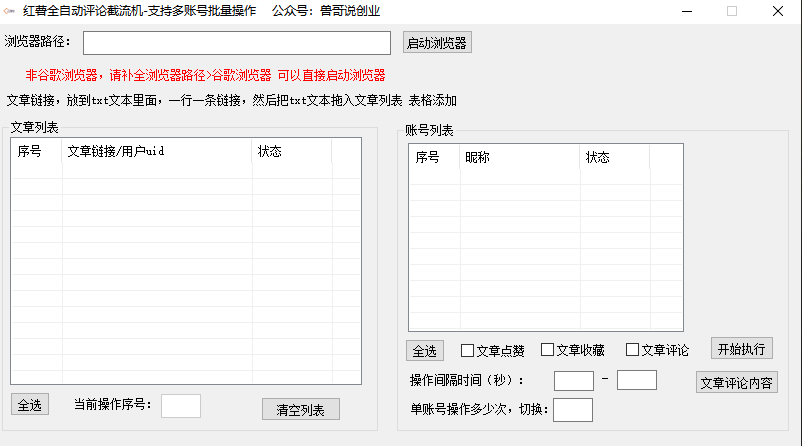Screen dimensions: 802x446
Task: Close the application window
Action: click(x=778, y=11)
